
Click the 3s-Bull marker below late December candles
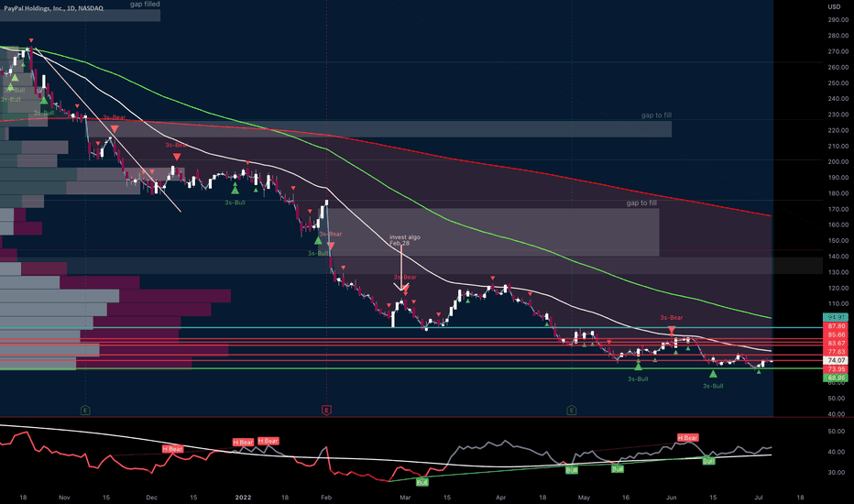235,189
